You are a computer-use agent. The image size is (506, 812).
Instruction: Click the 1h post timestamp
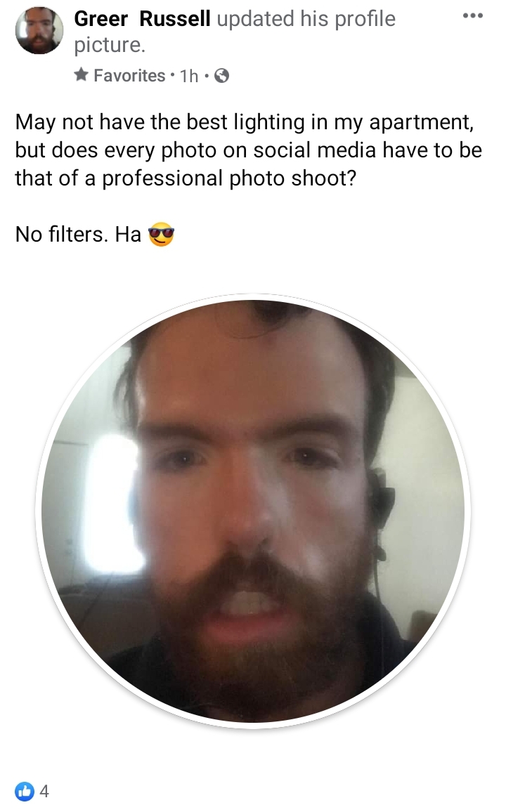point(188,76)
